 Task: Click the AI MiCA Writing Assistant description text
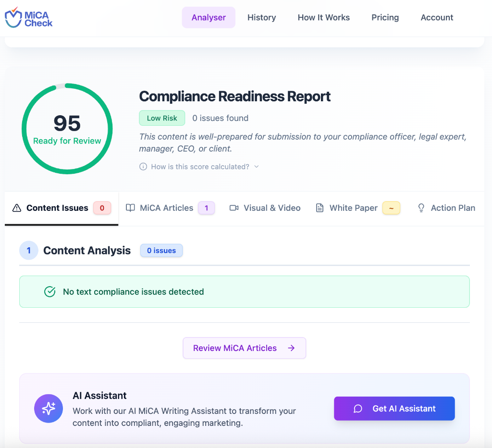tap(184, 417)
